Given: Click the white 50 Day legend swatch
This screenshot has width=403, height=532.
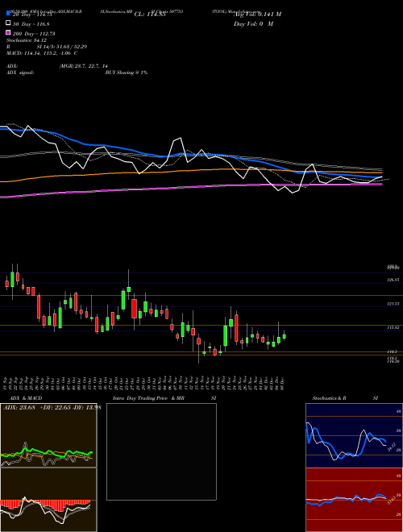Looking at the screenshot, I should tap(9, 23).
